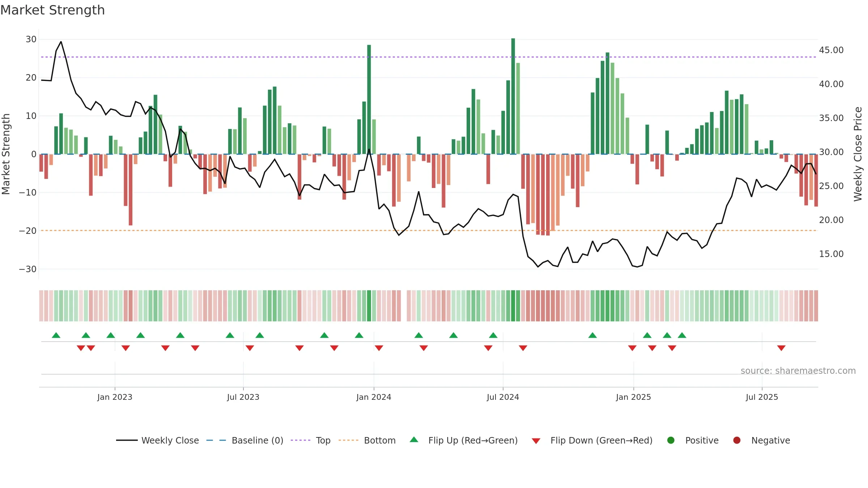The height and width of the screenshot is (488, 868).
Task: Toggle Flip Down (Green→Red) legend entry
Action: (x=592, y=440)
